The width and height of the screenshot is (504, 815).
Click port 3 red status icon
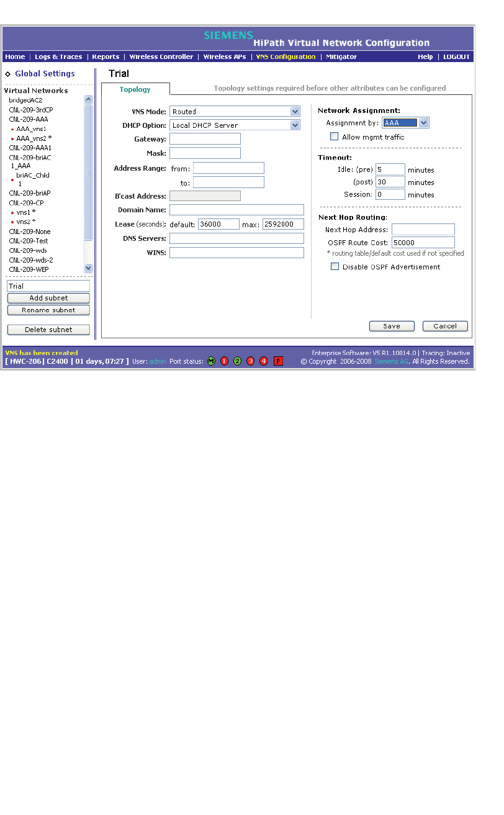tap(251, 361)
